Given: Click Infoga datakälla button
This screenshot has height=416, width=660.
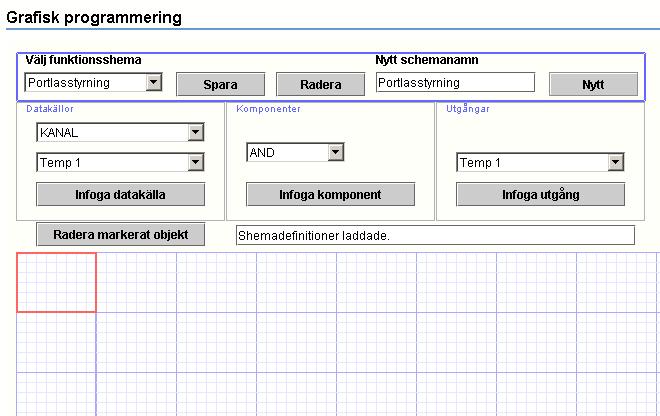Looking at the screenshot, I should point(120,194).
